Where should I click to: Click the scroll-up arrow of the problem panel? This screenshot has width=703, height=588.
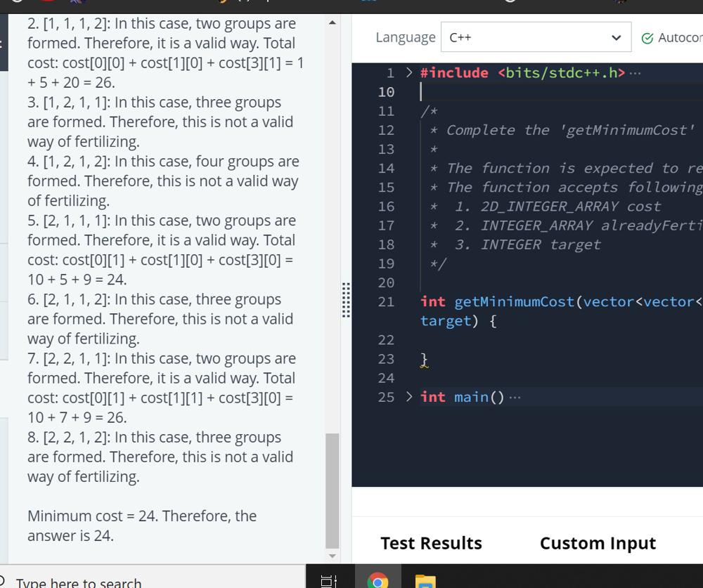(333, 22)
